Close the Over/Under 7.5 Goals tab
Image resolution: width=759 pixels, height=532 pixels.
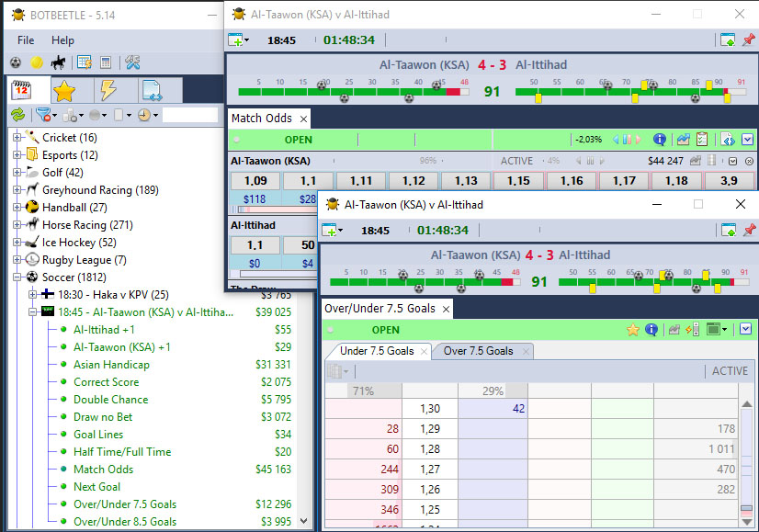446,309
